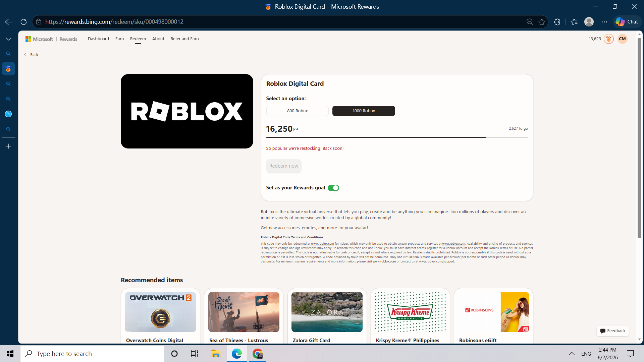Open the About page
This screenshot has width=644, height=362.
(158, 39)
